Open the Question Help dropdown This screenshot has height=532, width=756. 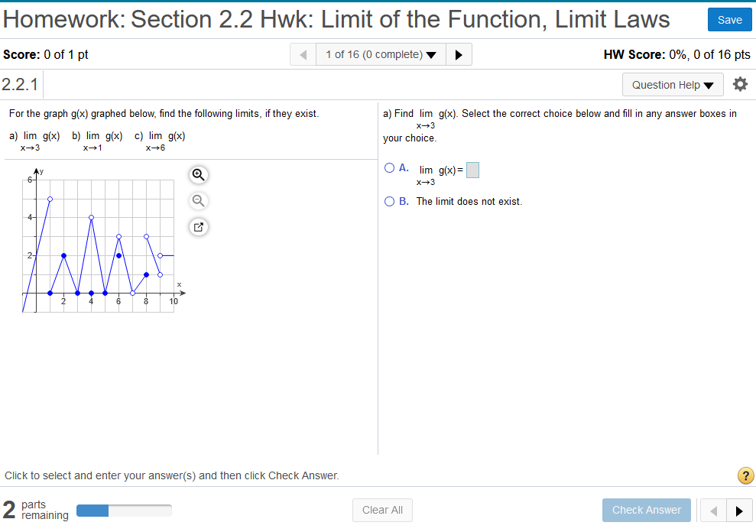(x=672, y=84)
